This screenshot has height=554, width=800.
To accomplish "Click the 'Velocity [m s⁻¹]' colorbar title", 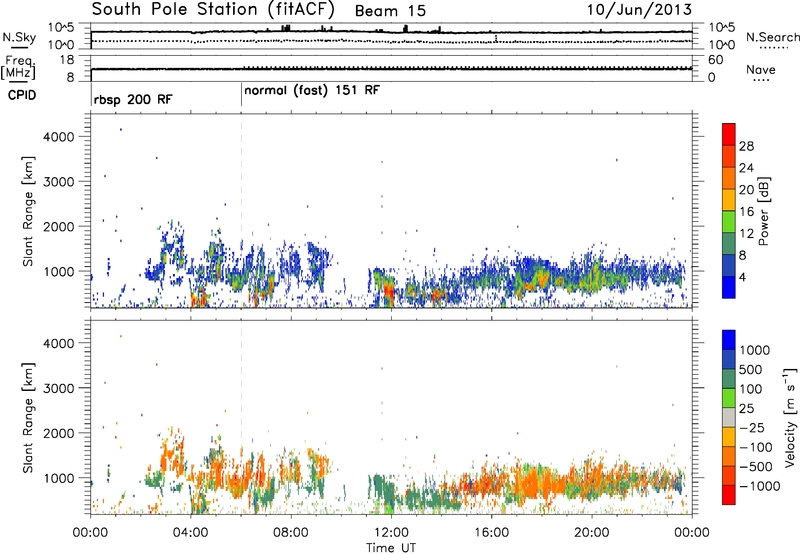I will (790, 417).
